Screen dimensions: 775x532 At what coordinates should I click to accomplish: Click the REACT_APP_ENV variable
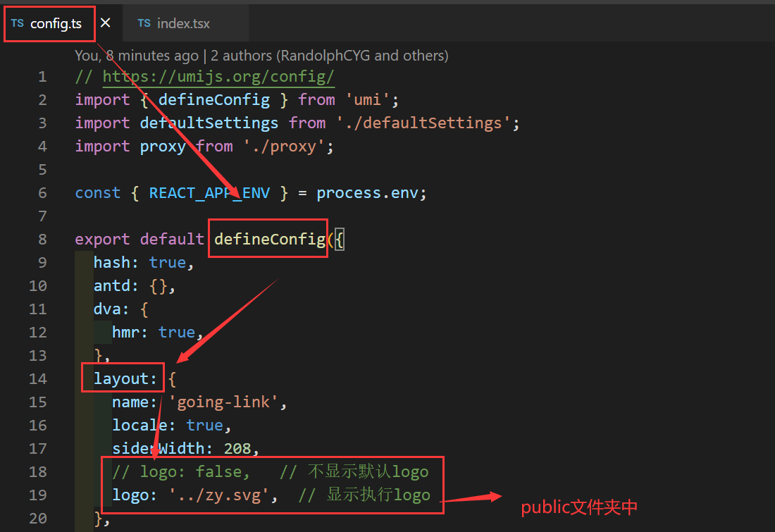coord(209,192)
